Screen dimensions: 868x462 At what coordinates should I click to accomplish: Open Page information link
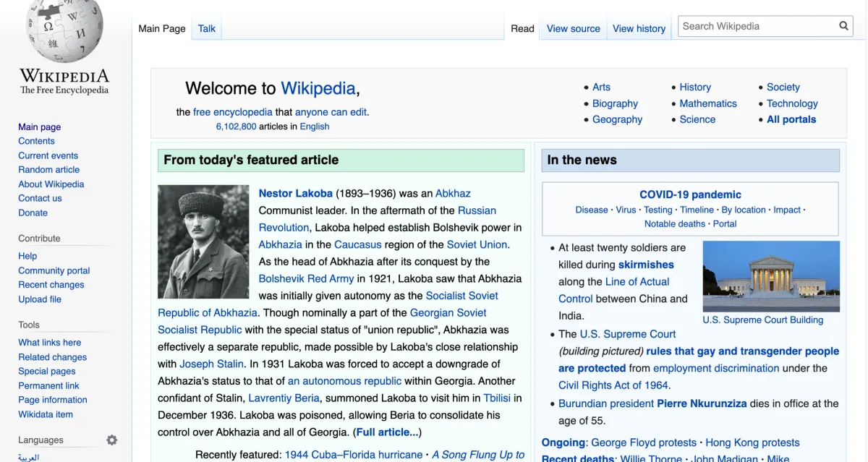click(53, 399)
